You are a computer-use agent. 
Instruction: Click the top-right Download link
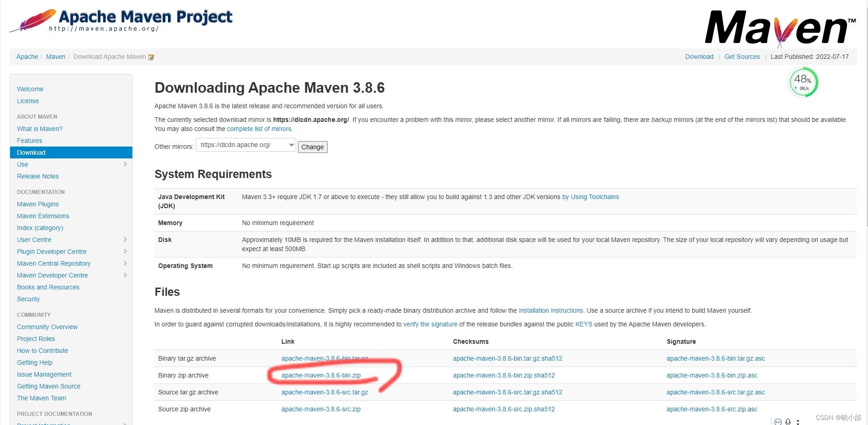[699, 57]
